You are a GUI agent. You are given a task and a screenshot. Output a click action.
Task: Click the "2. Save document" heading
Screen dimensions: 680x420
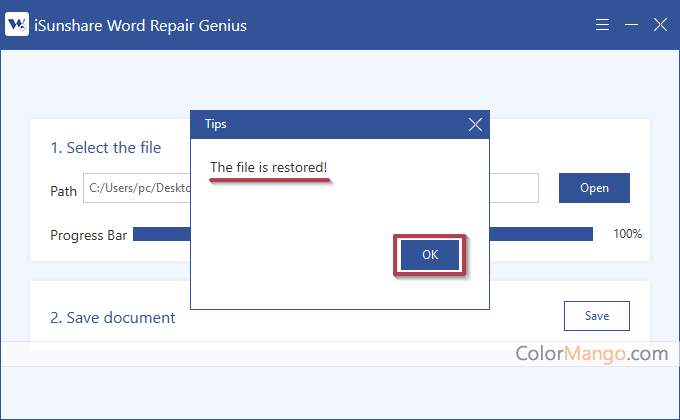[113, 318]
